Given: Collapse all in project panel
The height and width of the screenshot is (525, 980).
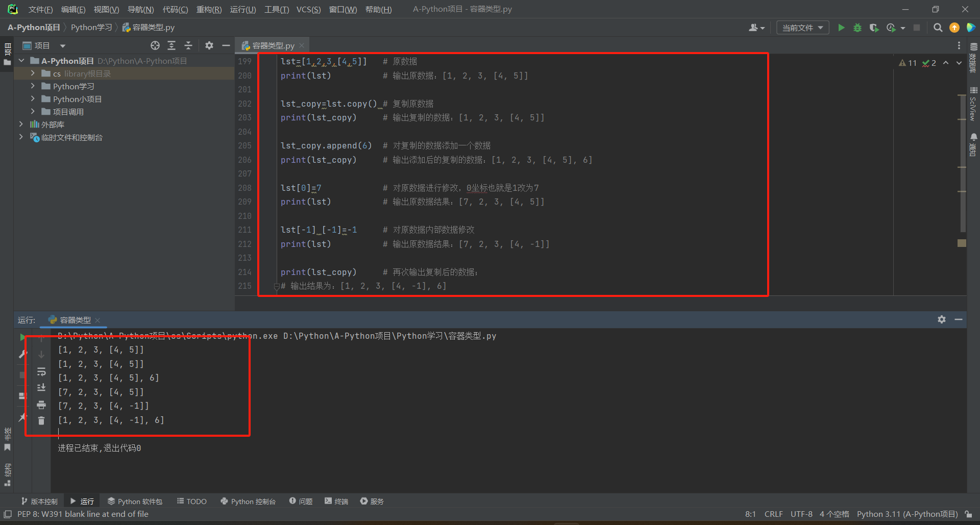Looking at the screenshot, I should pyautogui.click(x=188, y=45).
